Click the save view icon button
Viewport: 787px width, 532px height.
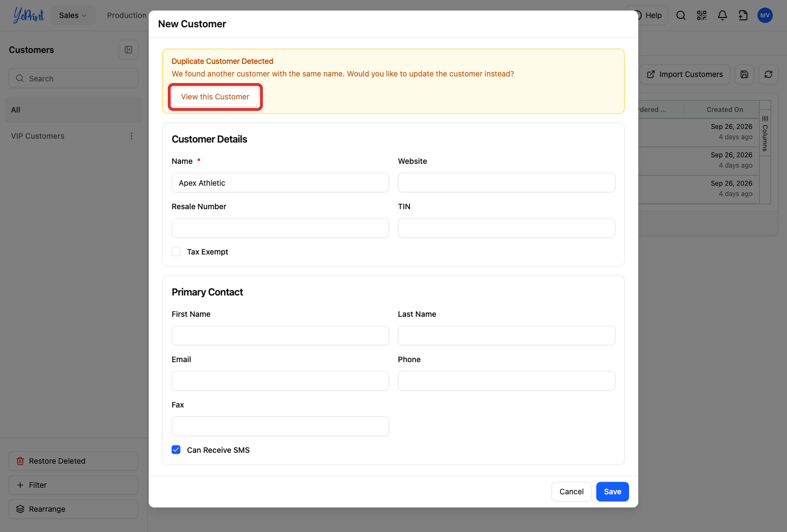[x=744, y=74]
